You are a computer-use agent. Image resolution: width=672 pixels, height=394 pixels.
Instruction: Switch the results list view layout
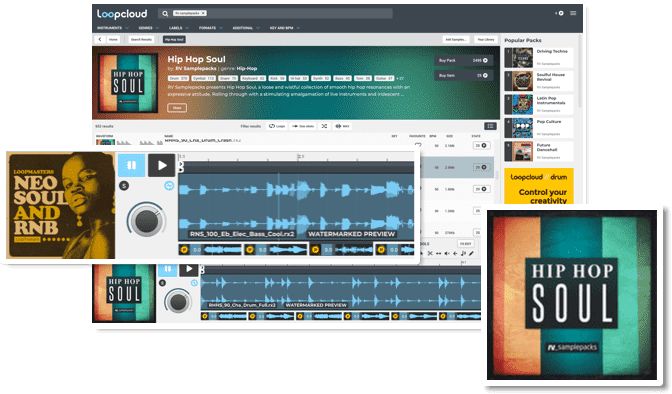point(490,126)
